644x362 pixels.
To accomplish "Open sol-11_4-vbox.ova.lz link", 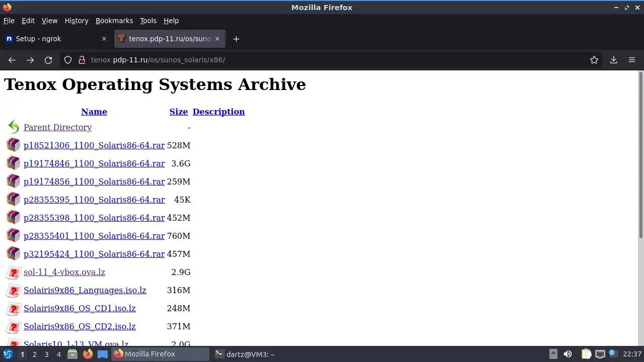I will point(64,272).
